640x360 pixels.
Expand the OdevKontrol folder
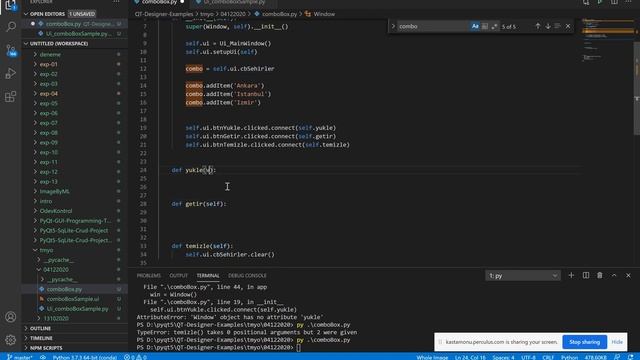point(56,211)
